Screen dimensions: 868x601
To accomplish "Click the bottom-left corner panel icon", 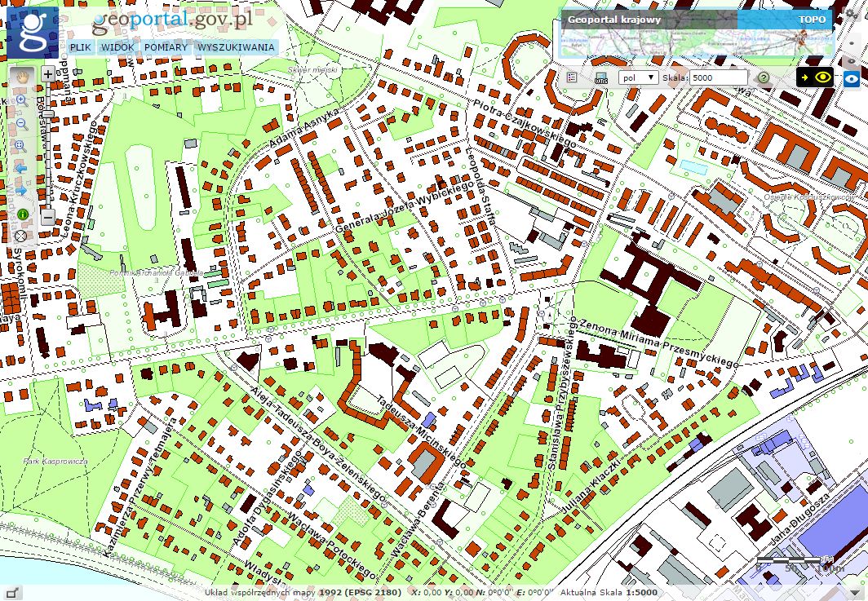I will pyautogui.click(x=11, y=592).
